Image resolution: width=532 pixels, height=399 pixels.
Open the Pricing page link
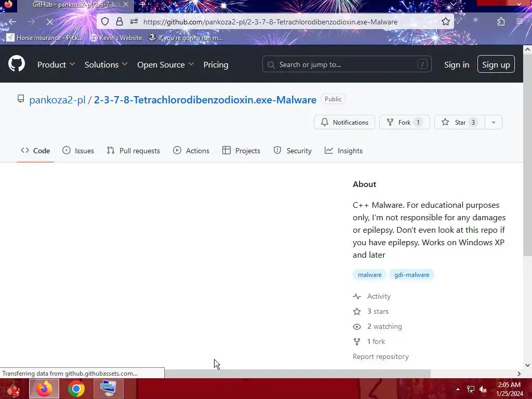click(x=216, y=64)
